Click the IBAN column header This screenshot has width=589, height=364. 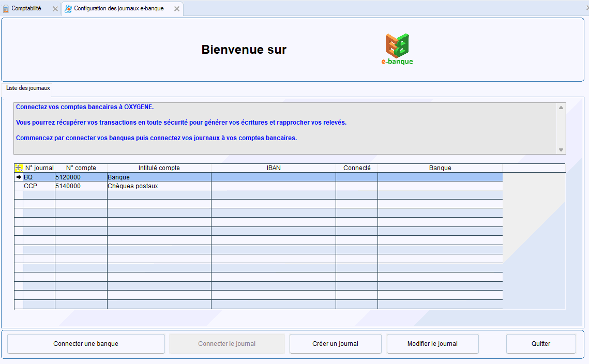click(x=274, y=168)
